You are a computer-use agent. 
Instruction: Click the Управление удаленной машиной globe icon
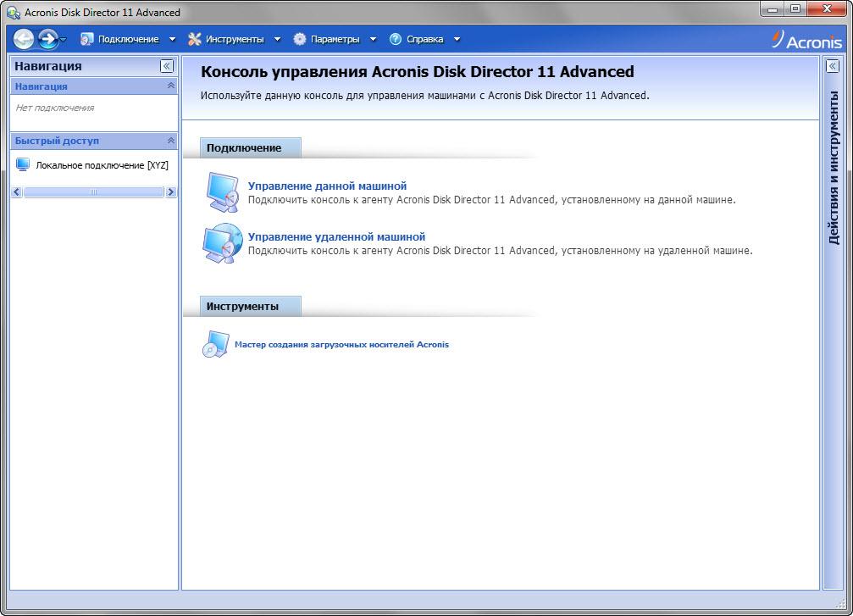coord(223,243)
